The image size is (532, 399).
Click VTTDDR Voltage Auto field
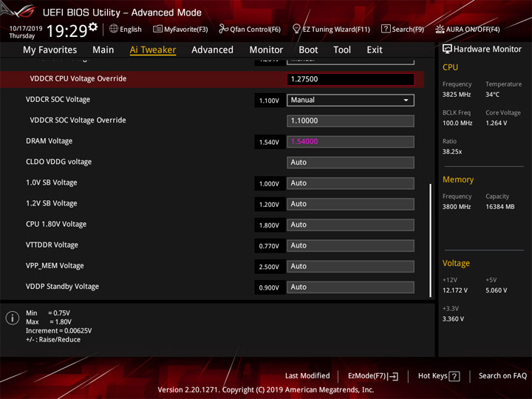(350, 245)
